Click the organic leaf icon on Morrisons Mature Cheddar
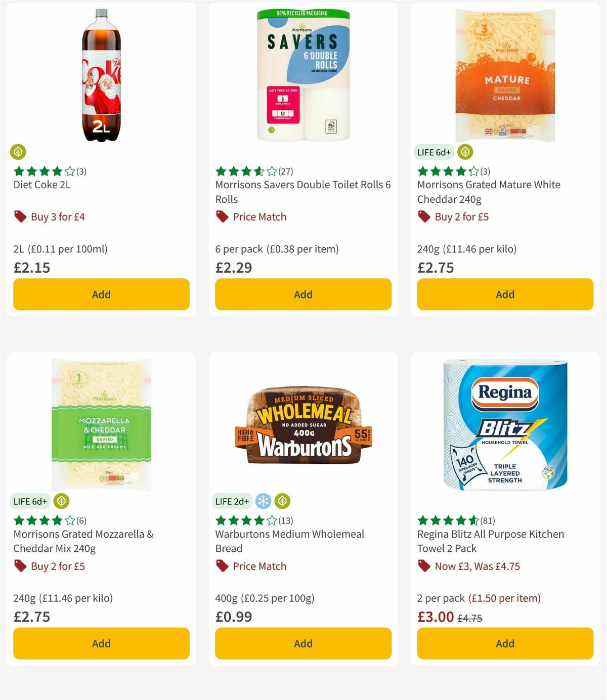The width and height of the screenshot is (607, 700). click(465, 152)
